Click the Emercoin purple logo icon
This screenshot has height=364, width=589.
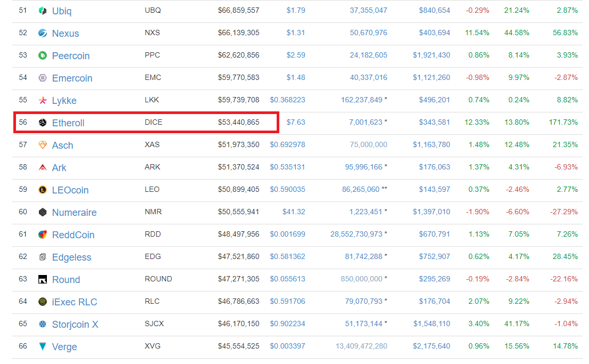click(43, 78)
